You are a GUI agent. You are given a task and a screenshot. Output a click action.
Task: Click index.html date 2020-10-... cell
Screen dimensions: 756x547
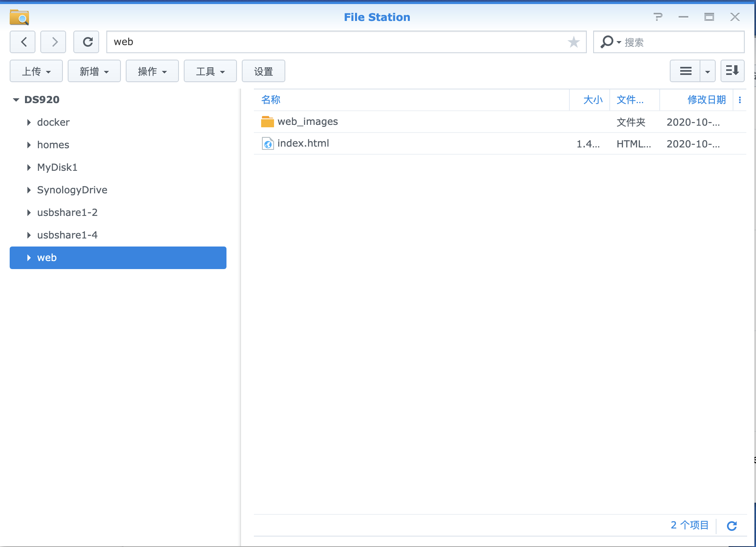click(693, 144)
